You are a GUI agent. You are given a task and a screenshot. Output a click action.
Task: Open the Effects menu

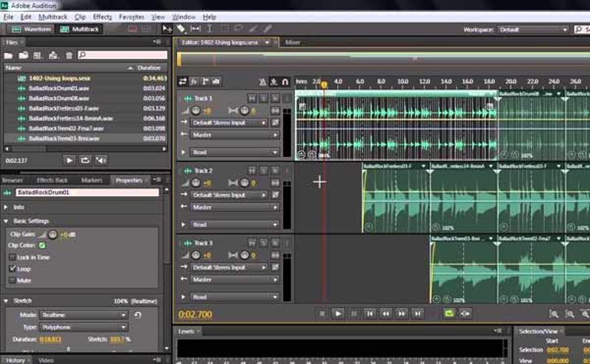coord(103,17)
